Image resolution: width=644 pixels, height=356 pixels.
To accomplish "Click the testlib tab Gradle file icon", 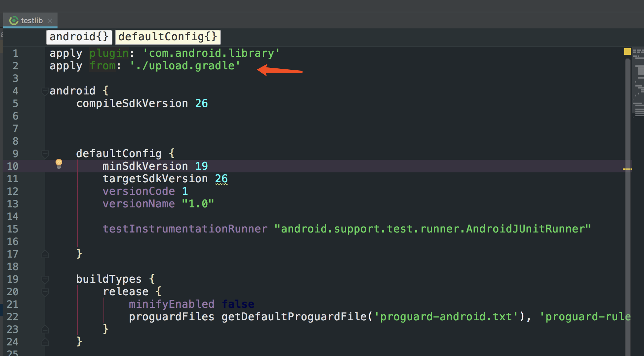I will pos(14,20).
